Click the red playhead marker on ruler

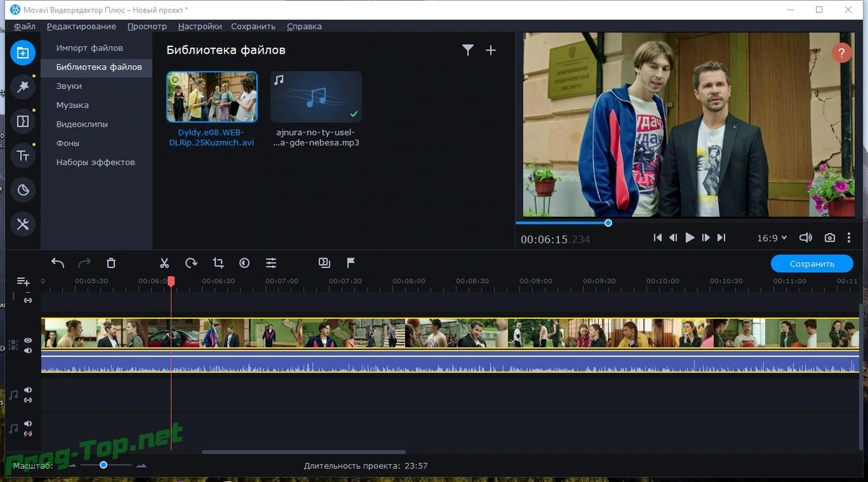[171, 281]
